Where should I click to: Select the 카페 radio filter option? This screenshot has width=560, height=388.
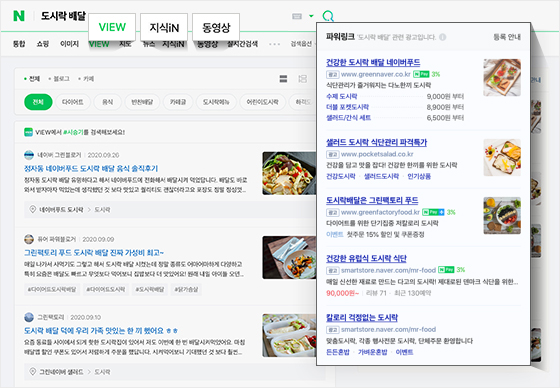coord(86,79)
